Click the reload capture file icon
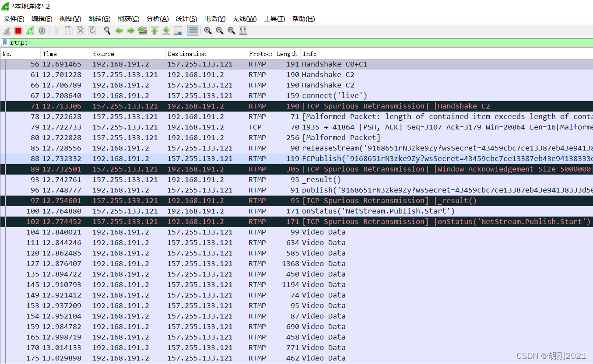This screenshot has width=593, height=364. tap(92, 31)
